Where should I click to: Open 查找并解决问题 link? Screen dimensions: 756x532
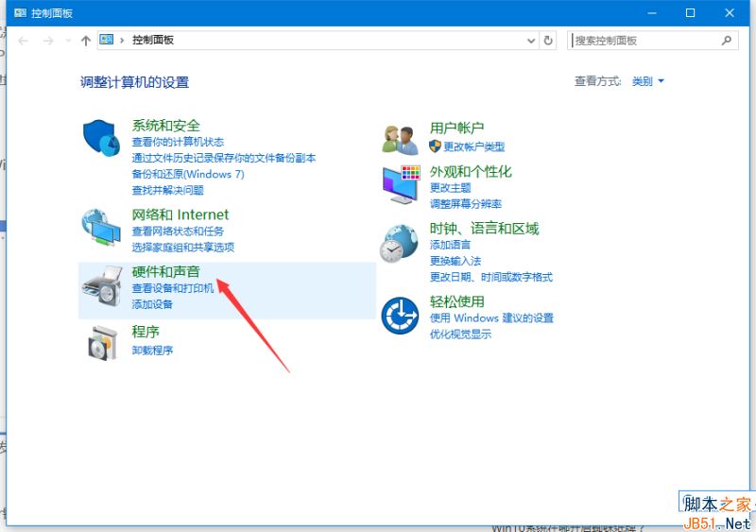pos(168,190)
